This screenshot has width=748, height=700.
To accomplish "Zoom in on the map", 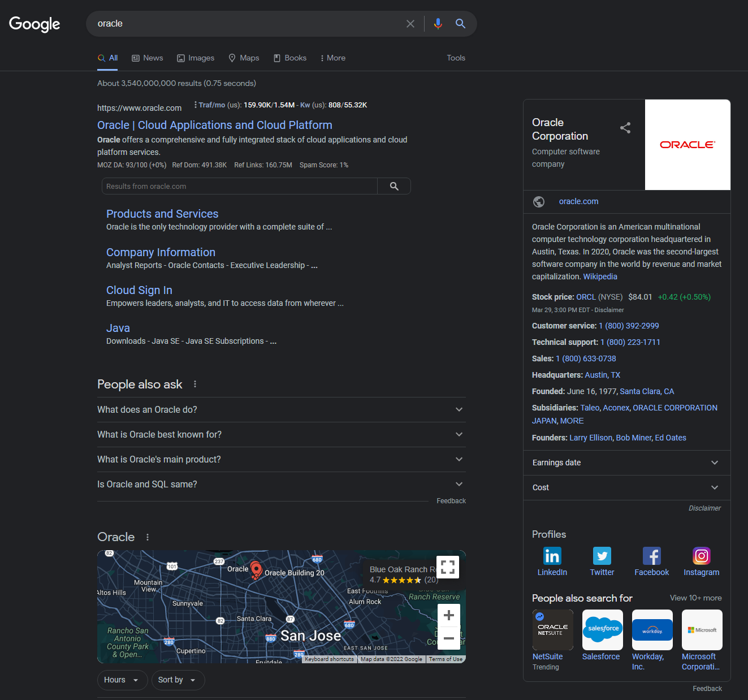I will (x=449, y=615).
